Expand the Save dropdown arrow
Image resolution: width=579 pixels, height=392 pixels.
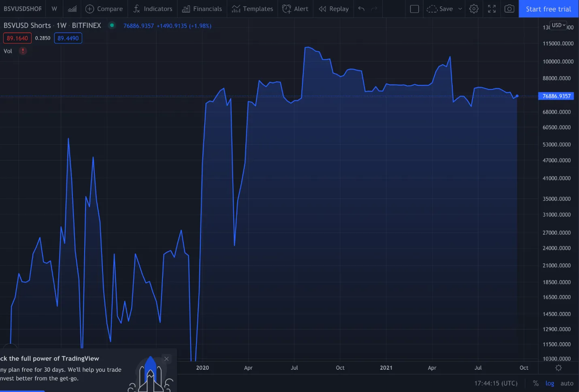click(460, 8)
